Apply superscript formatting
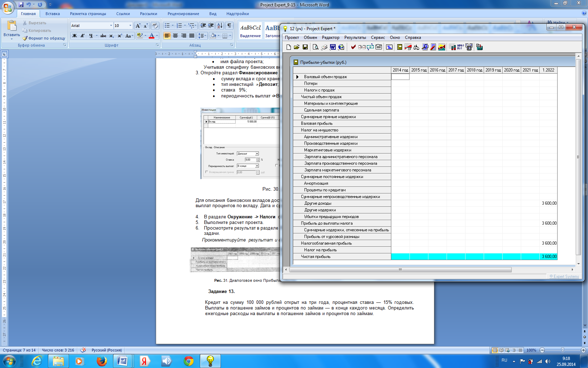The width and height of the screenshot is (588, 368). (120, 36)
